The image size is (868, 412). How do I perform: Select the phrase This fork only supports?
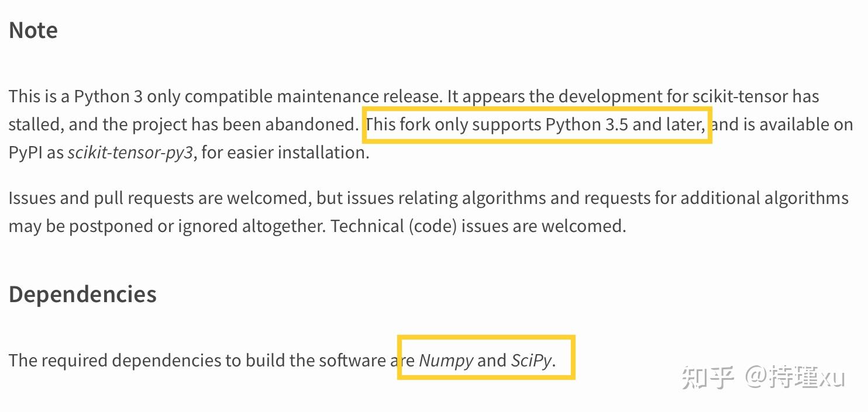pos(453,124)
